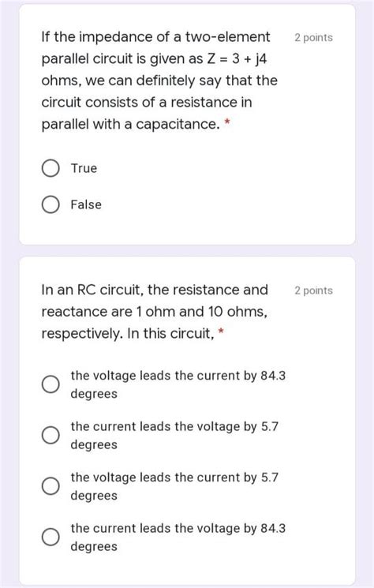Image resolution: width=374 pixels, height=588 pixels.
Task: Click the word 'degrees' under the first voltage option
Action: click(x=94, y=394)
